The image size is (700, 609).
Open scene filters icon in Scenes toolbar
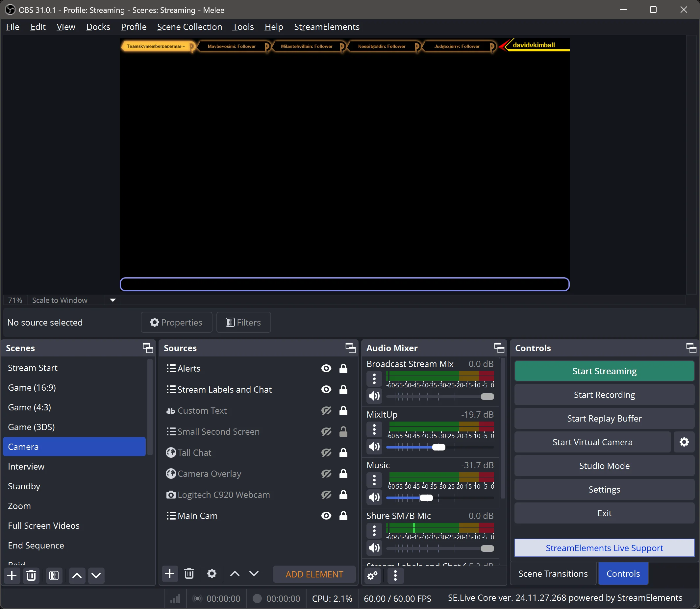pyautogui.click(x=54, y=576)
